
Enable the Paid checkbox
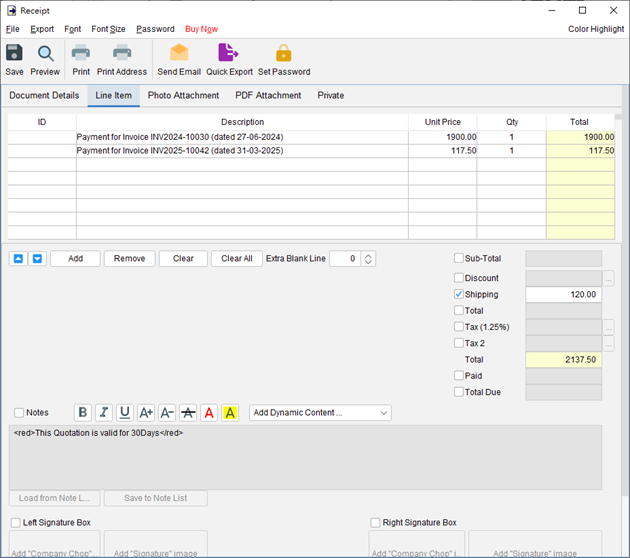click(x=458, y=375)
